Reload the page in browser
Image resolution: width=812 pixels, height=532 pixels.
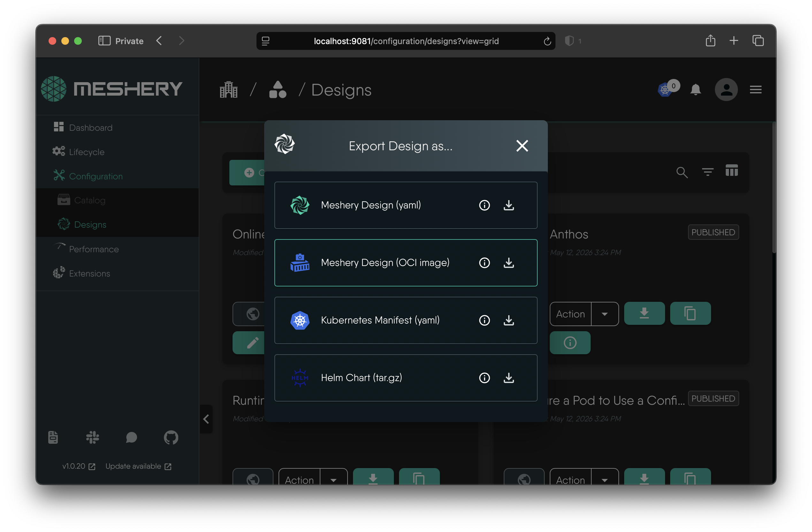click(x=547, y=41)
